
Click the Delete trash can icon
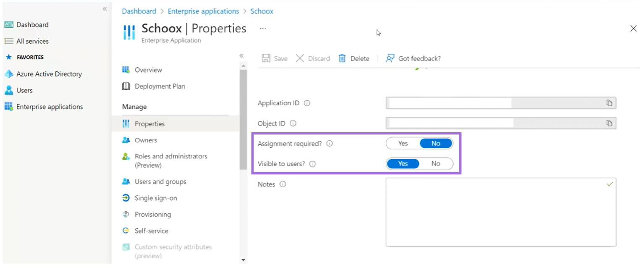point(342,58)
